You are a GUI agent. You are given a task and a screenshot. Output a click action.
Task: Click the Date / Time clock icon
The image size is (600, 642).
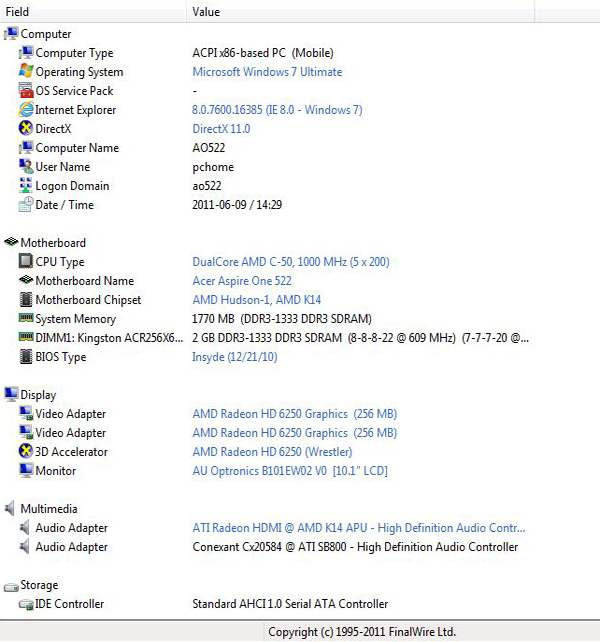(x=26, y=204)
